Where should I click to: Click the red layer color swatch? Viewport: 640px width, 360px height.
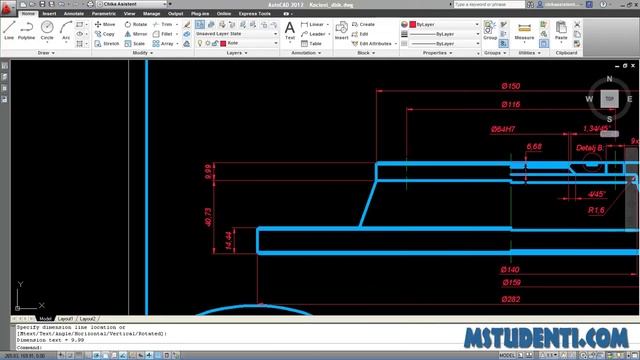tap(223, 43)
